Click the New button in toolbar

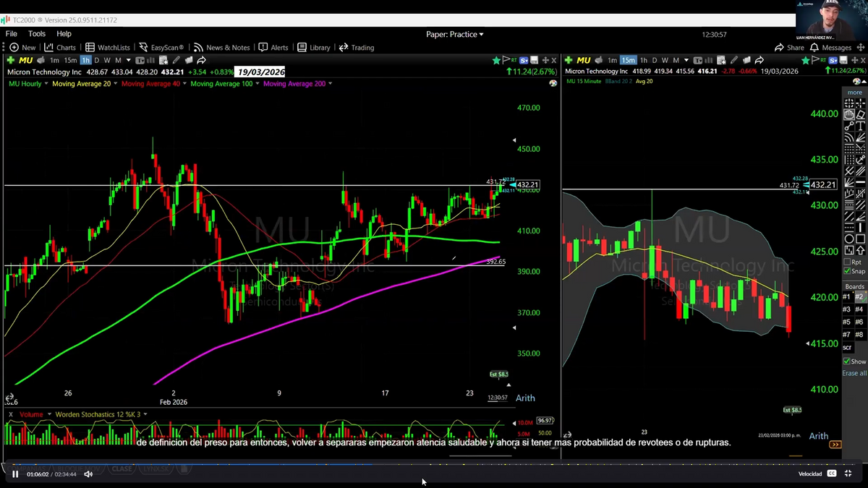point(22,48)
